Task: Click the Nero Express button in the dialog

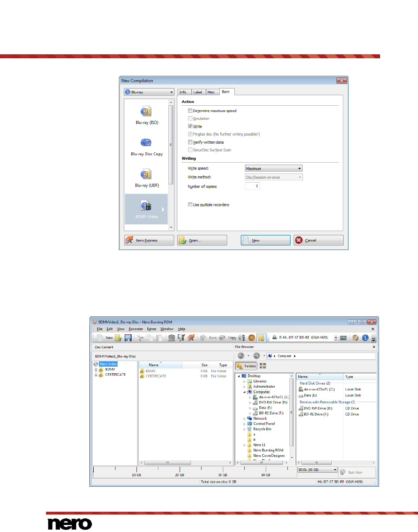Action: (x=149, y=240)
